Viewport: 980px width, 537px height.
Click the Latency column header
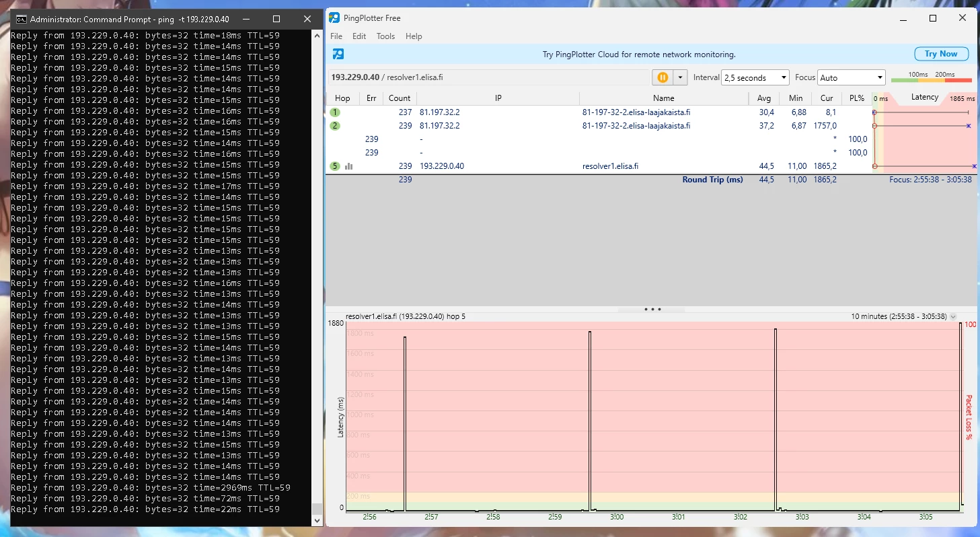coord(925,98)
